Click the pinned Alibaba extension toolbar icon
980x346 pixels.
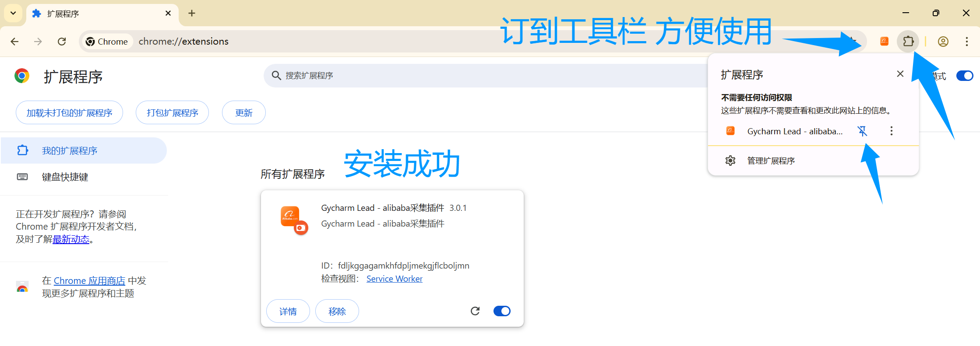point(884,41)
